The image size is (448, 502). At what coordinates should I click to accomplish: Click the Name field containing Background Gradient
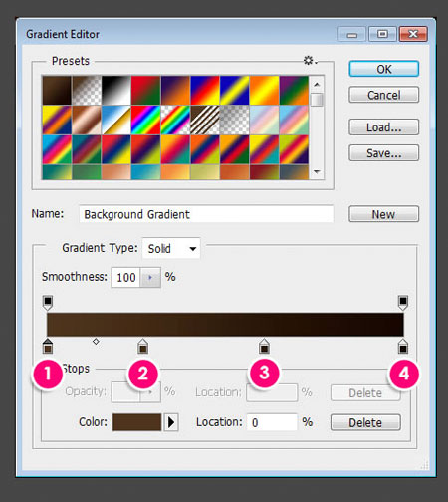point(206,214)
